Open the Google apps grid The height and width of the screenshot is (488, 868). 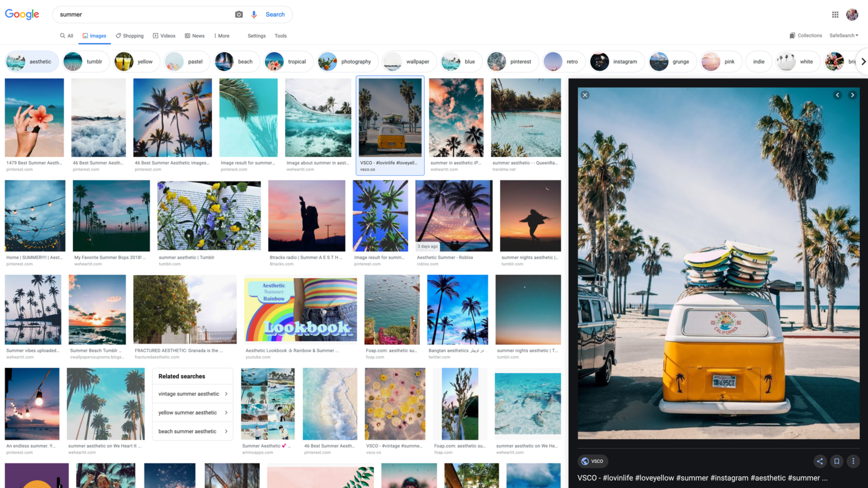coord(835,14)
